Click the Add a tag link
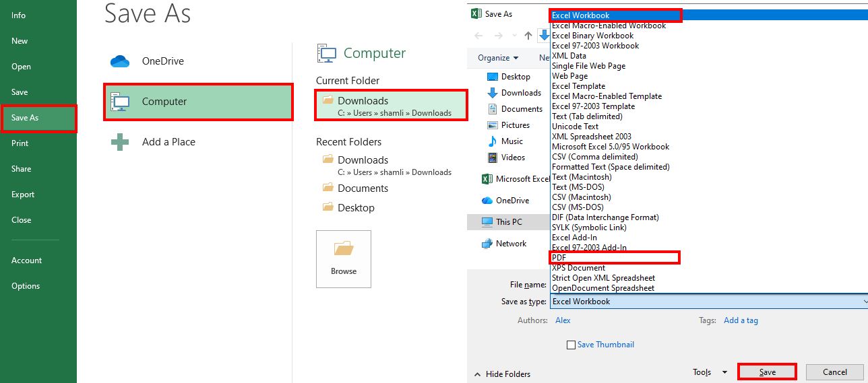868x383 pixels. tap(740, 320)
